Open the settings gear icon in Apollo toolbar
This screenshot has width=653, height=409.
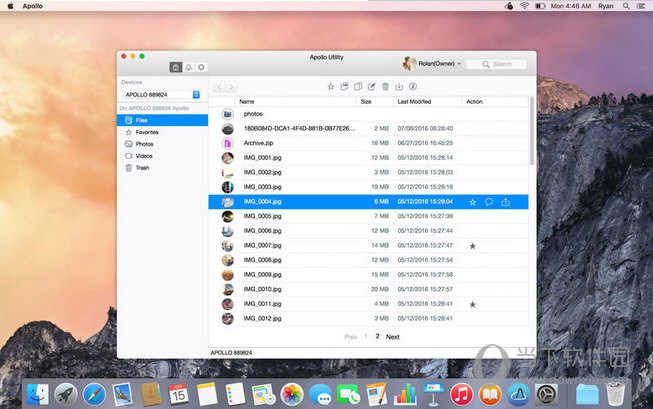tap(201, 67)
